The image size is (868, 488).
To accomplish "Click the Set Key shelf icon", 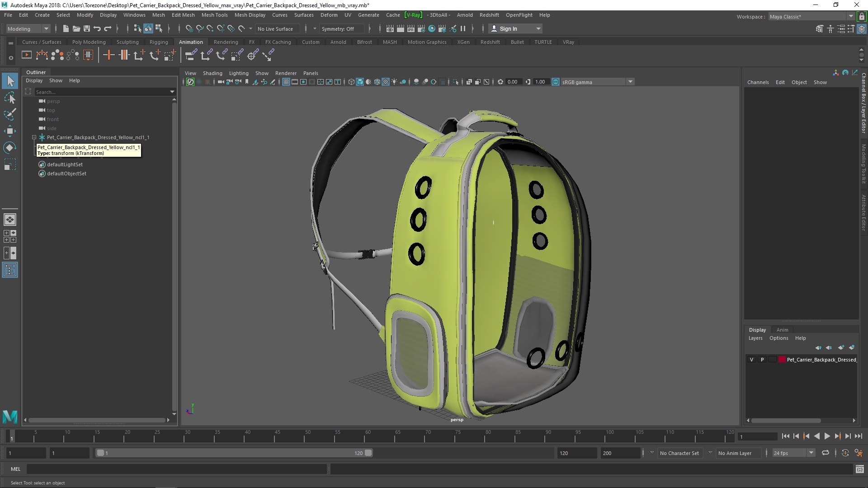I will coord(108,55).
